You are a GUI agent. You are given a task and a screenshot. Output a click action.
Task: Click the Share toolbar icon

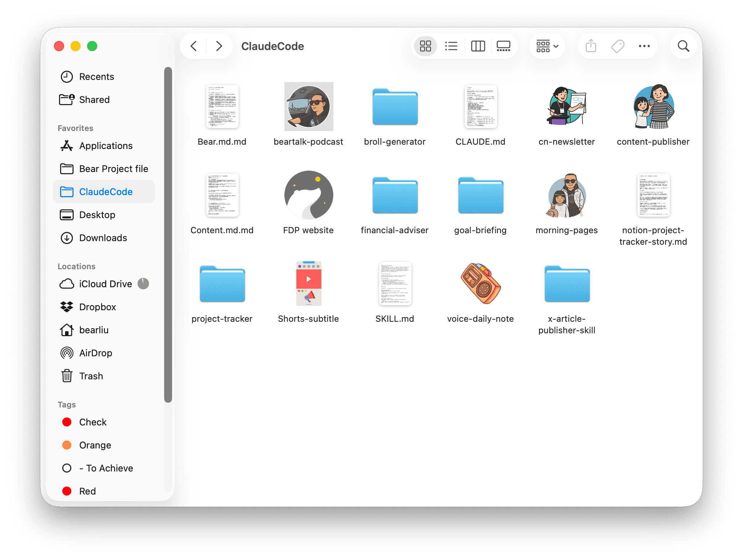pyautogui.click(x=591, y=46)
